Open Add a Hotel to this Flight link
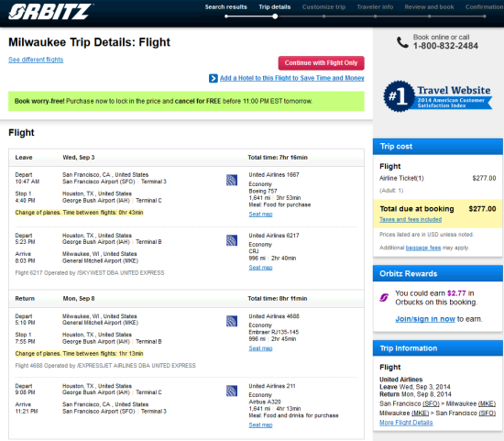The image size is (504, 441). (x=291, y=78)
